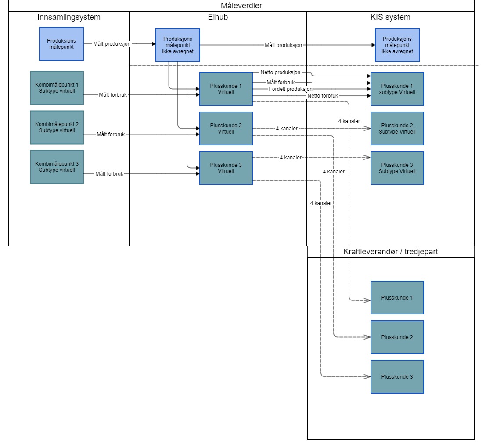Click the Netto forbruk arrow label
This screenshot has height=448, width=493.
[323, 96]
